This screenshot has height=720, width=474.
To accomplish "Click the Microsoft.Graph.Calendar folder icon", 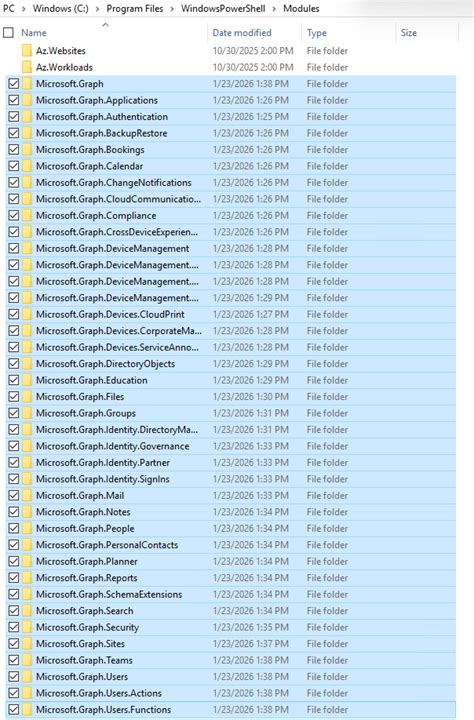I will tap(27, 166).
